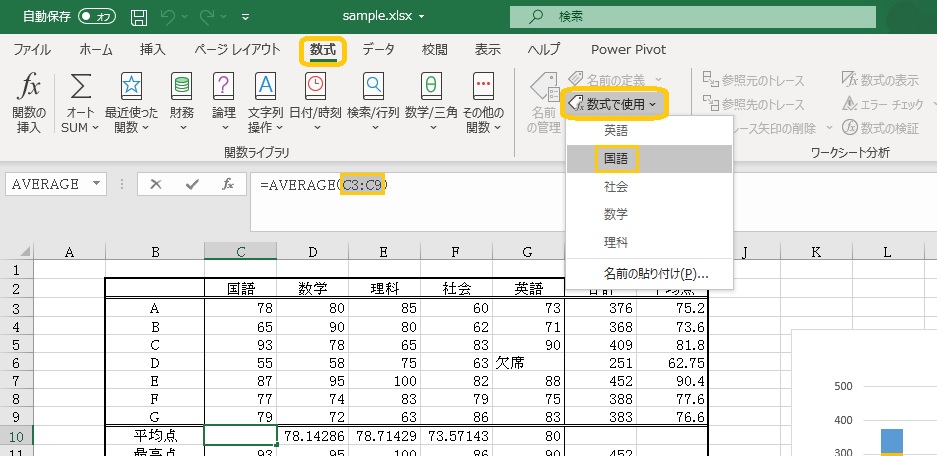
Task: Open the 財務 functions icon
Action: pyautogui.click(x=181, y=86)
